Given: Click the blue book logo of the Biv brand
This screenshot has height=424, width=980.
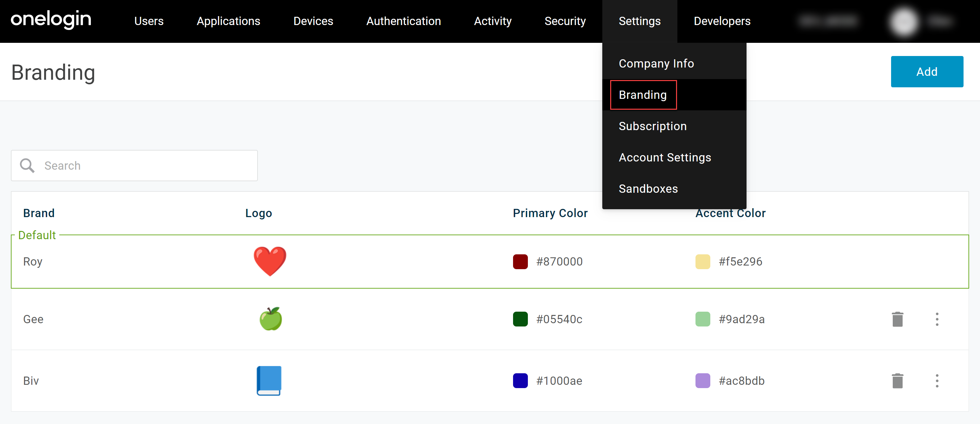Looking at the screenshot, I should [x=269, y=380].
